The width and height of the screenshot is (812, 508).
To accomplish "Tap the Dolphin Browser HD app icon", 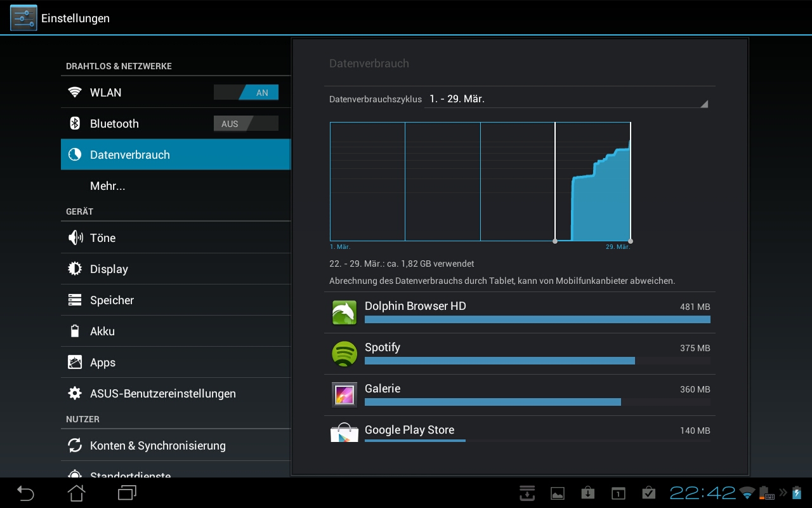I will point(344,312).
